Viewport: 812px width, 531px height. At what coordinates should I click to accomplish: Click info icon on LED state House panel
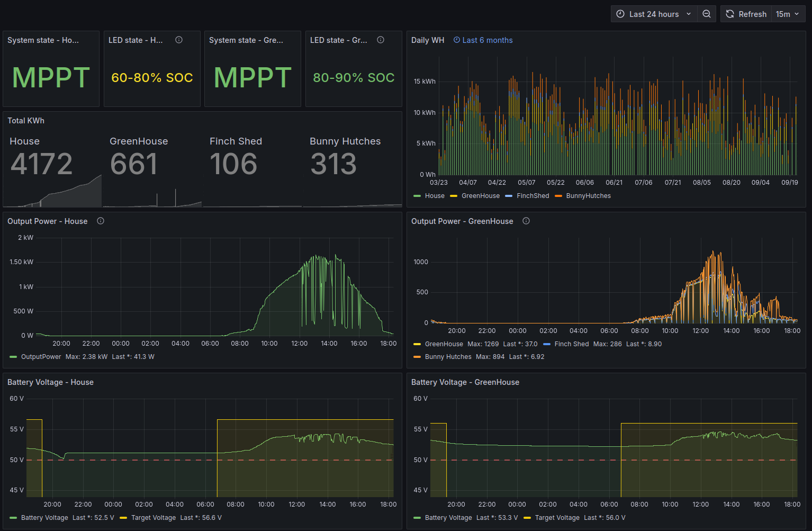pyautogui.click(x=179, y=40)
